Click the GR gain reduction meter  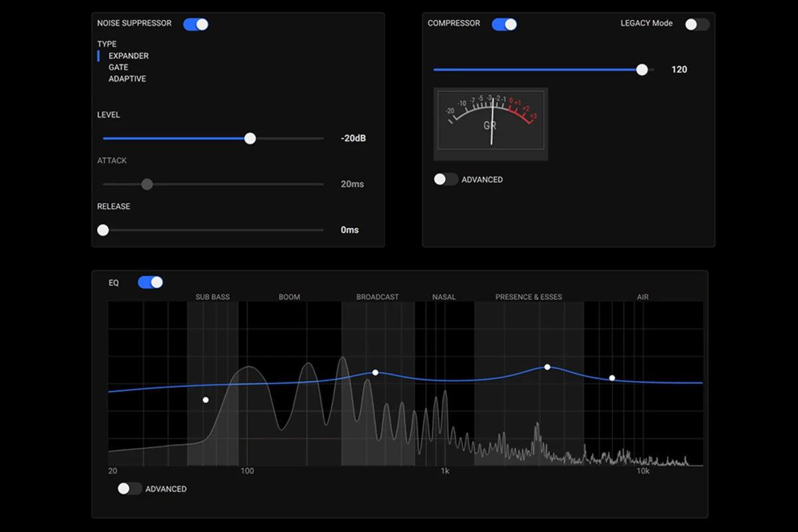click(x=491, y=124)
